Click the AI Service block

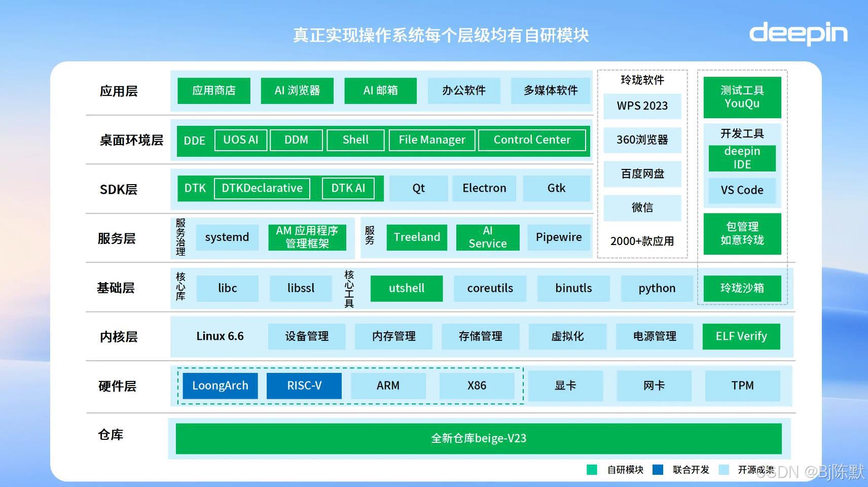click(x=488, y=237)
